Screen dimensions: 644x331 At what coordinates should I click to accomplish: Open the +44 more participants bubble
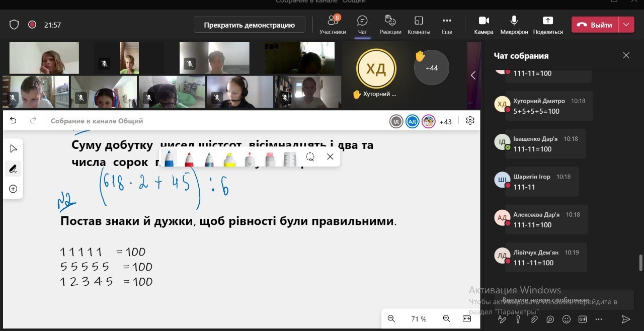(x=431, y=67)
